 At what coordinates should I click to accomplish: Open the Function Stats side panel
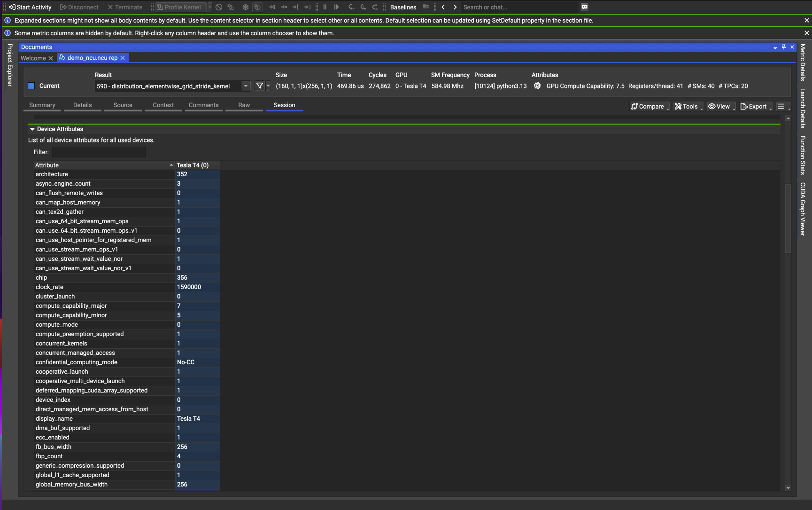tap(803, 155)
